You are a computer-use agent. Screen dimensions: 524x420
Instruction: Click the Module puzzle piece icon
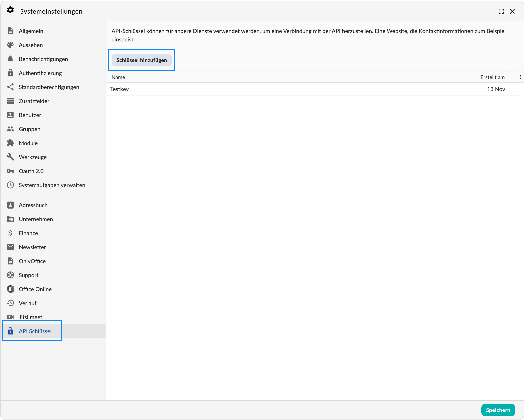[x=10, y=143]
